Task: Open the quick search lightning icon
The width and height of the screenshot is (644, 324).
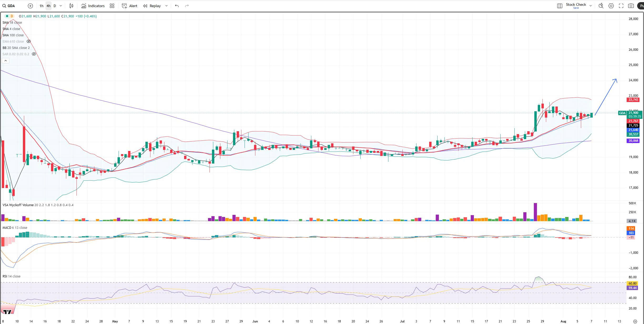Action: [601, 6]
